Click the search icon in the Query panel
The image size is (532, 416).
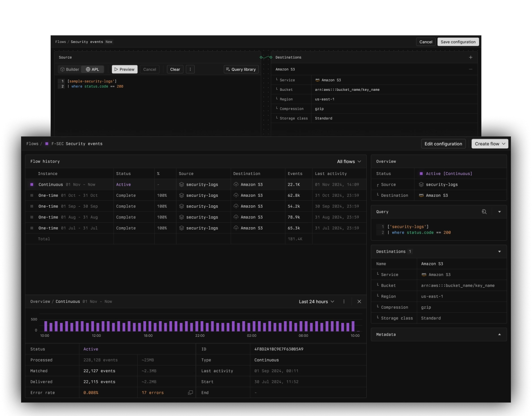point(485,212)
